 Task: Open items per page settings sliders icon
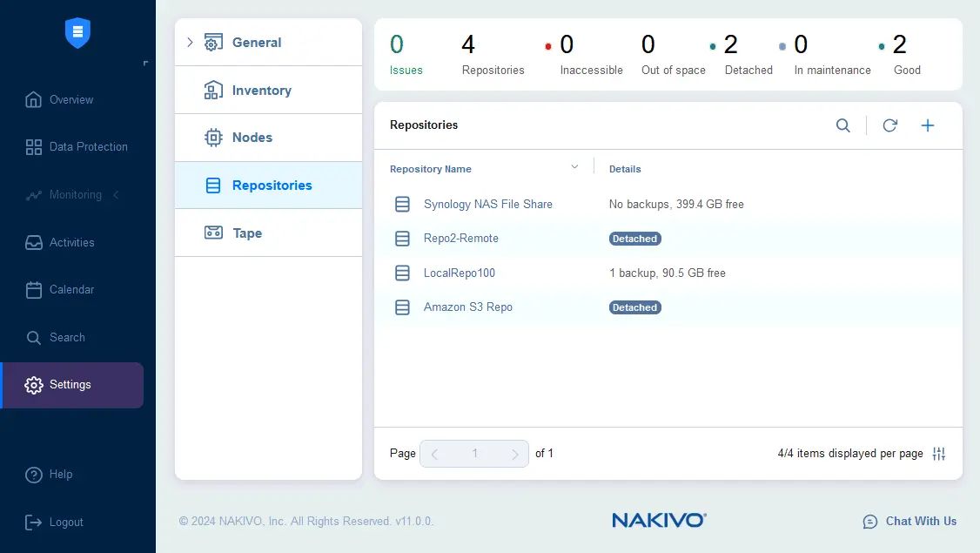(939, 454)
